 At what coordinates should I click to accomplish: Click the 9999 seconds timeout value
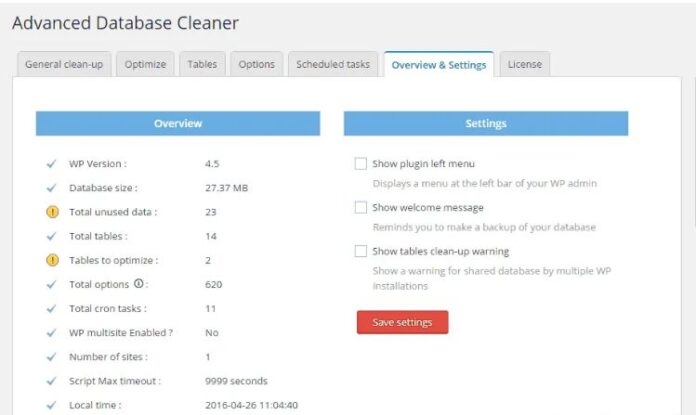pos(236,381)
